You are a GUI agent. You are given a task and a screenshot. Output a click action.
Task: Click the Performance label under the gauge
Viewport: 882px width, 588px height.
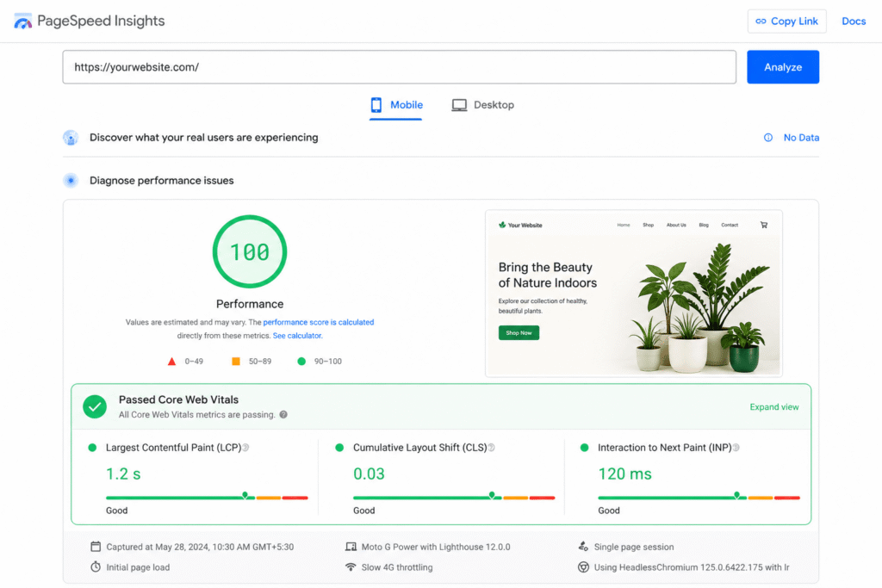[250, 304]
